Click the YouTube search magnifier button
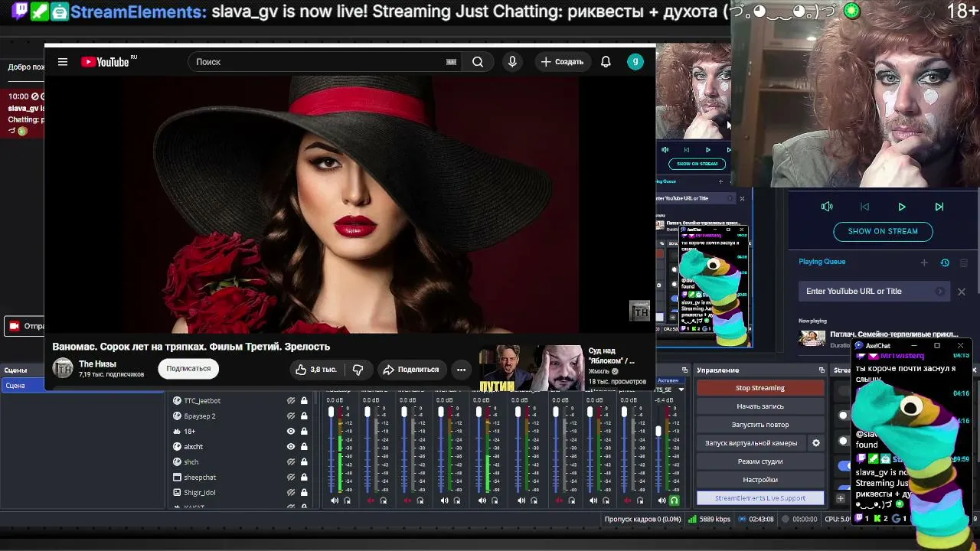 coord(478,62)
